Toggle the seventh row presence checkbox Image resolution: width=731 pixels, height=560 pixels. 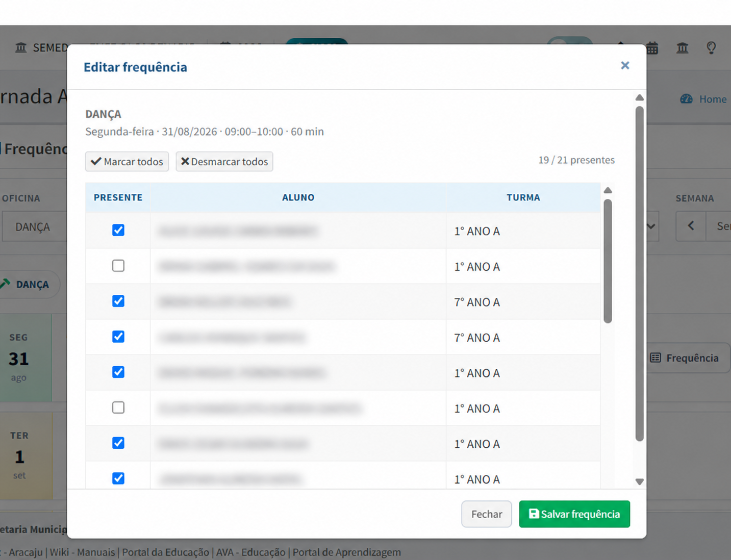[118, 443]
